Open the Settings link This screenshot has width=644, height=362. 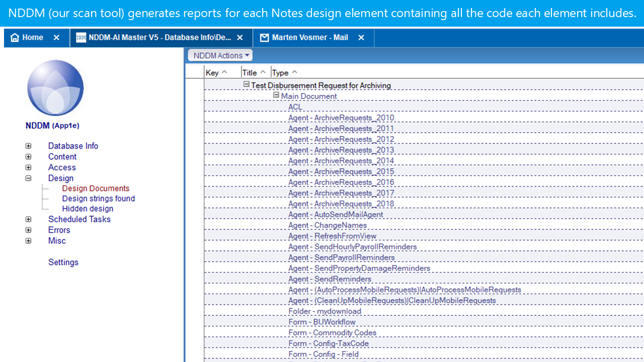tap(63, 262)
